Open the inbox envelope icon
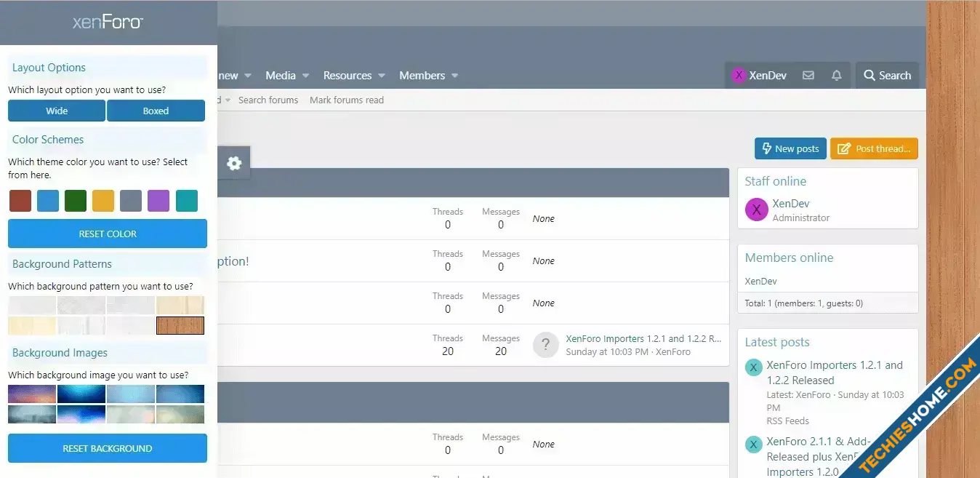The width and height of the screenshot is (980, 478). click(808, 76)
